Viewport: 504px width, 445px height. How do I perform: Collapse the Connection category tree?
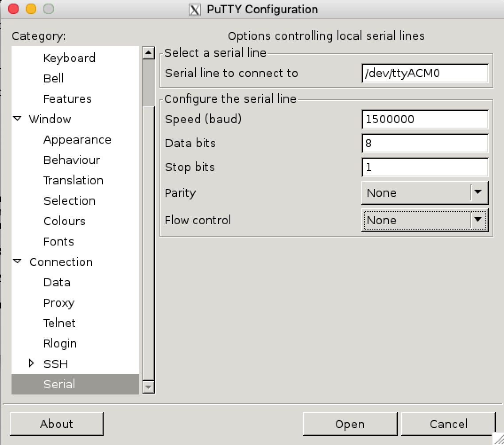pos(17,262)
